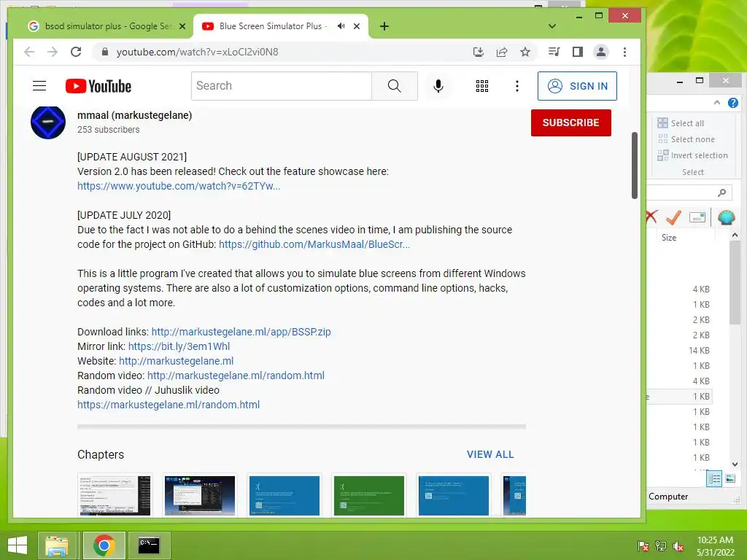This screenshot has width=747, height=560.
Task: Collapse the Explorer ribbon arrow
Action: (717, 103)
